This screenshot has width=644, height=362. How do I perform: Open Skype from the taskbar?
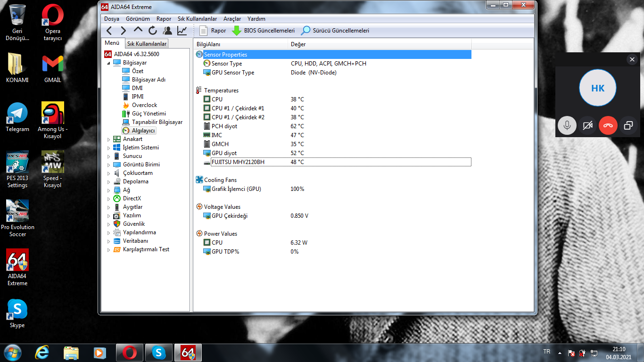point(159,353)
